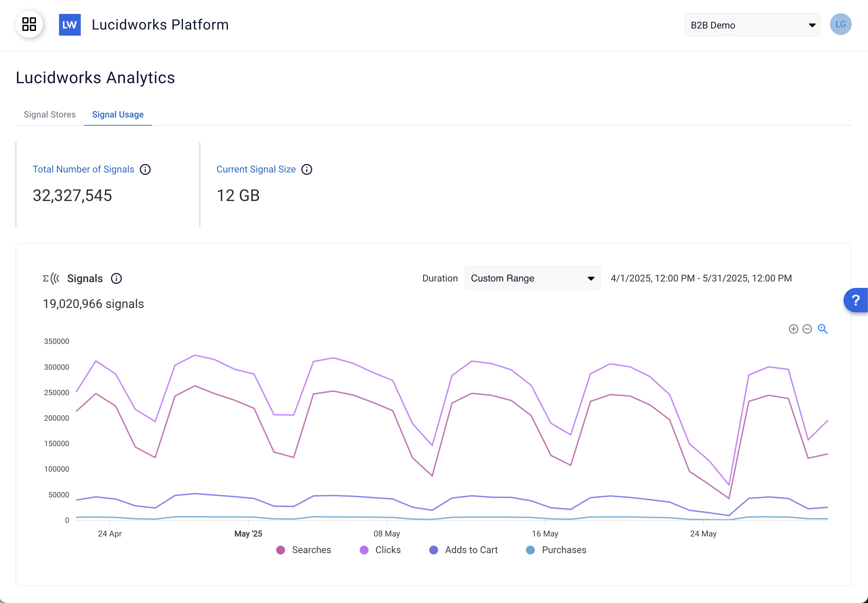Click the 12 GB signal size value
This screenshot has height=603, width=868.
click(238, 196)
